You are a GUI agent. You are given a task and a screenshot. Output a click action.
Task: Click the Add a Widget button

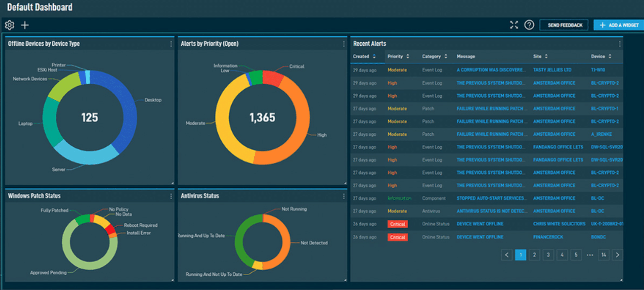[x=619, y=25]
